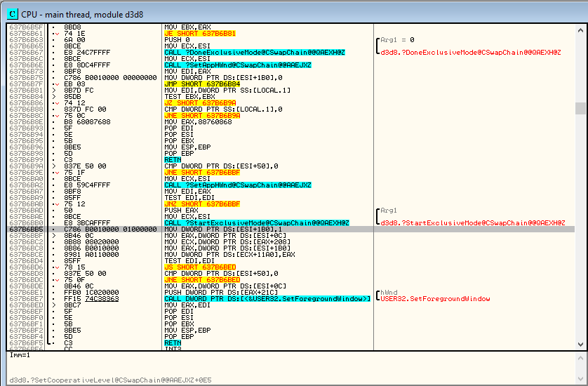This screenshot has width=588, height=386.
Task: Select MOV ECX,DWORD PTR DS:[EAX+208] instruction
Action: [227, 242]
